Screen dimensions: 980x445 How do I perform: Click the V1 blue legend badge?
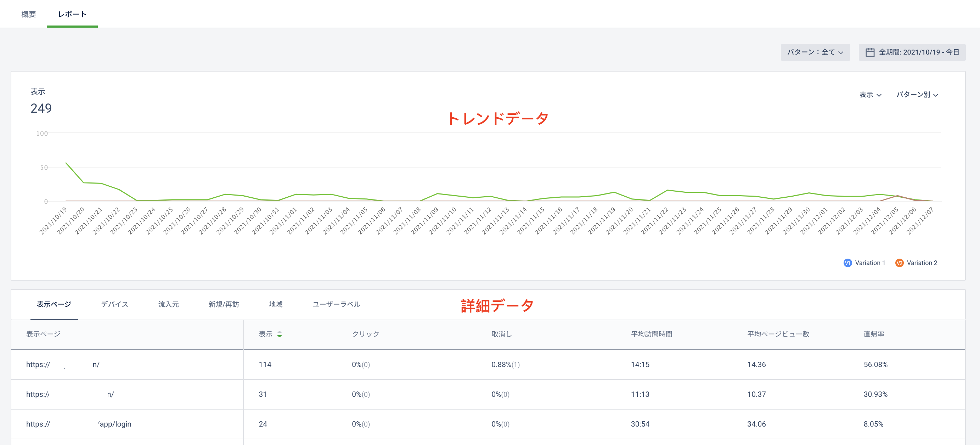click(x=847, y=263)
